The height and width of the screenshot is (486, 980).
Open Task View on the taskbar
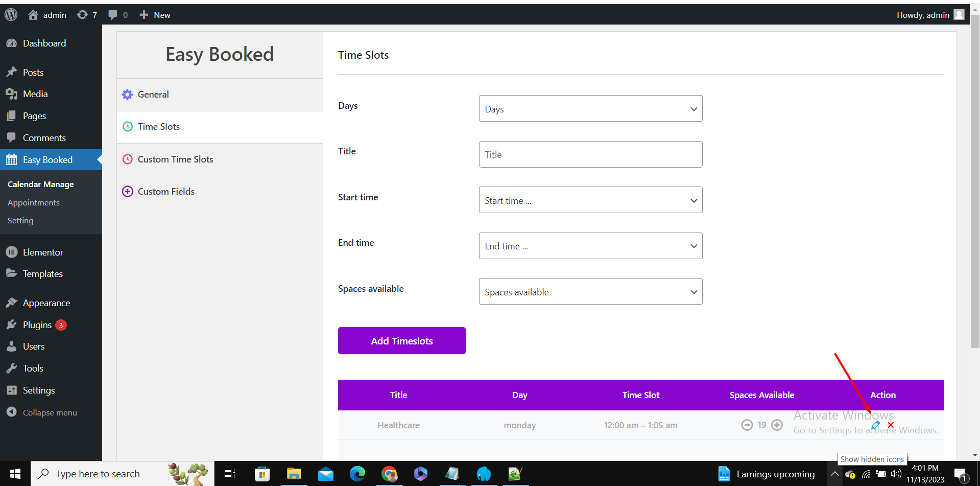230,474
